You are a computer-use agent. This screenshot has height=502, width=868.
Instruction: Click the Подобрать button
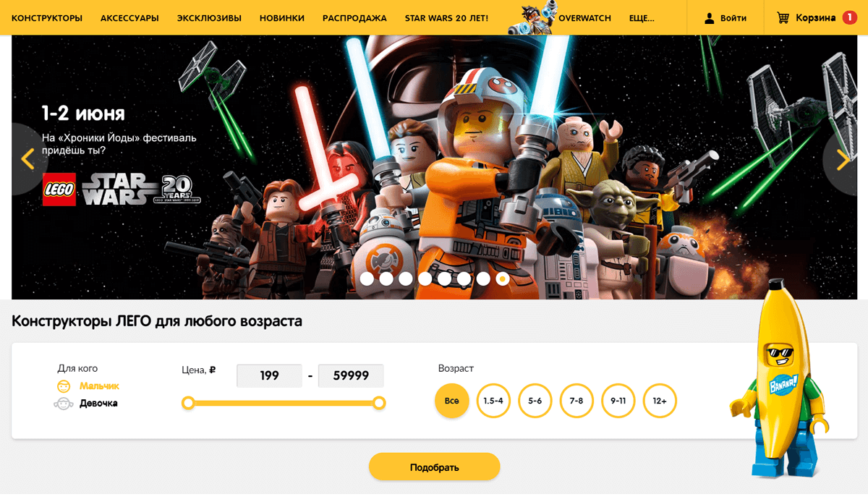pyautogui.click(x=434, y=467)
